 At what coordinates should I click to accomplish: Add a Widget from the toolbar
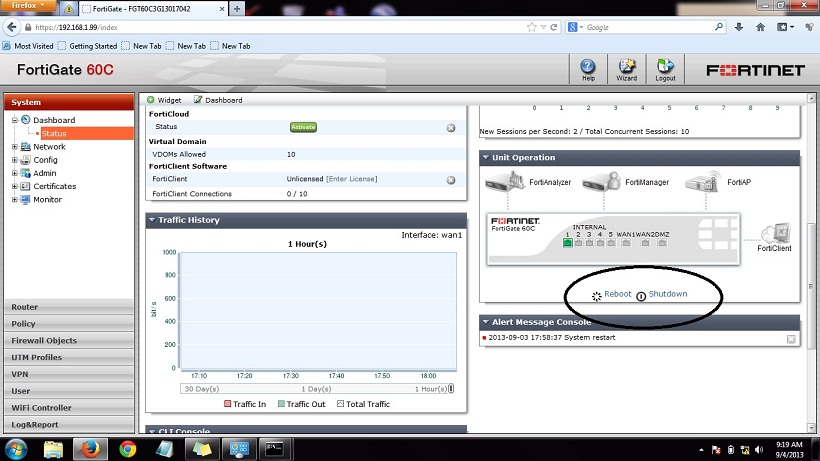point(164,100)
